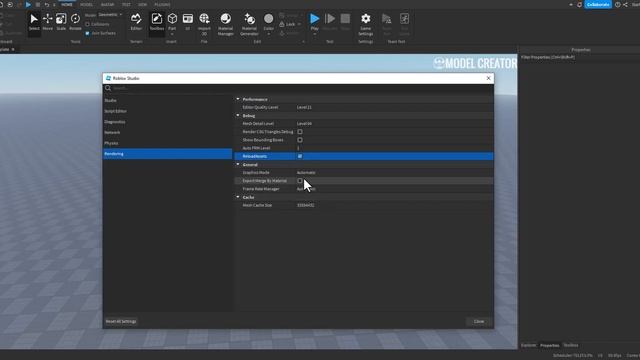Collapse the Performance section
Viewport: 640px width, 360px height.
[238, 99]
